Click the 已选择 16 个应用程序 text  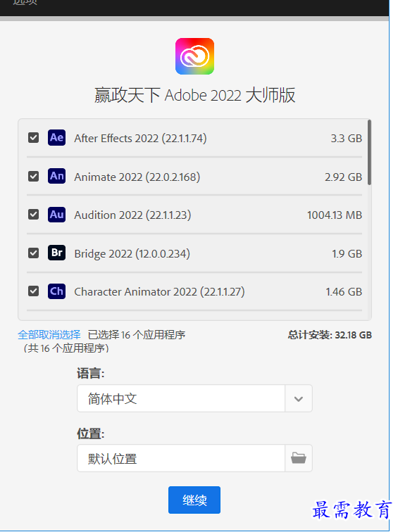[137, 335]
